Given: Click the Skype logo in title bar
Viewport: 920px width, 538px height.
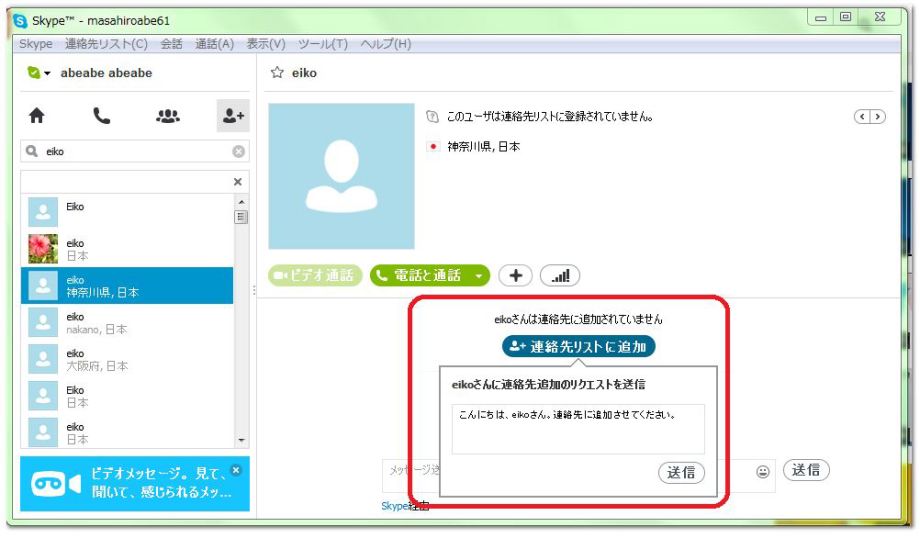Looking at the screenshot, I should tap(21, 21).
